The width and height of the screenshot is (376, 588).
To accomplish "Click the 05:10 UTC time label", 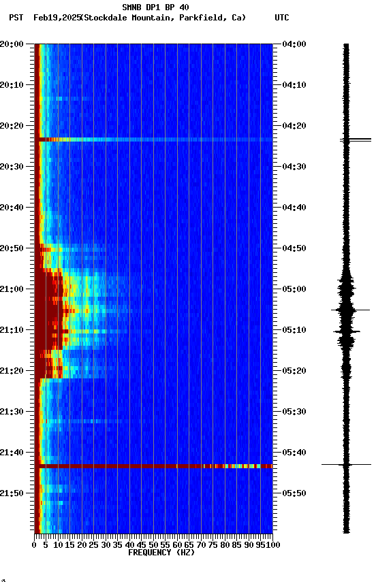I will [x=294, y=330].
